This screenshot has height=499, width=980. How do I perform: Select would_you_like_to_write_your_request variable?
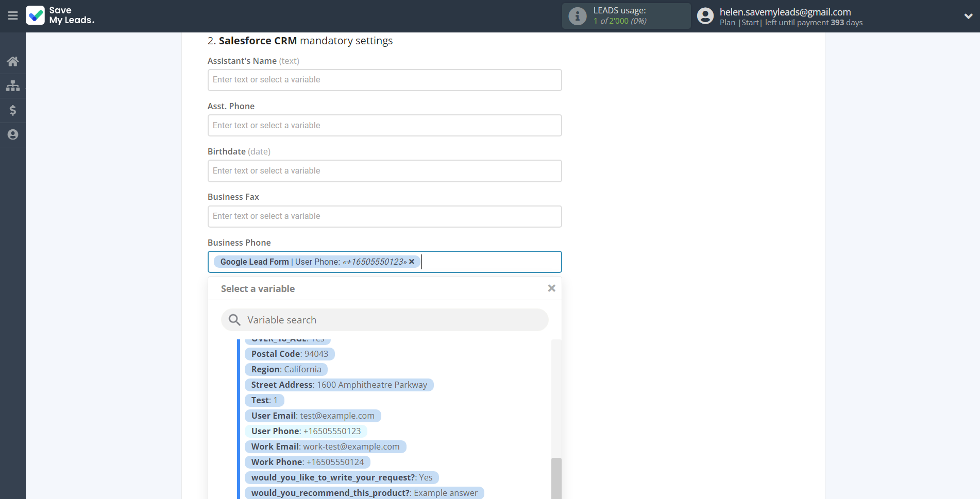[342, 477]
